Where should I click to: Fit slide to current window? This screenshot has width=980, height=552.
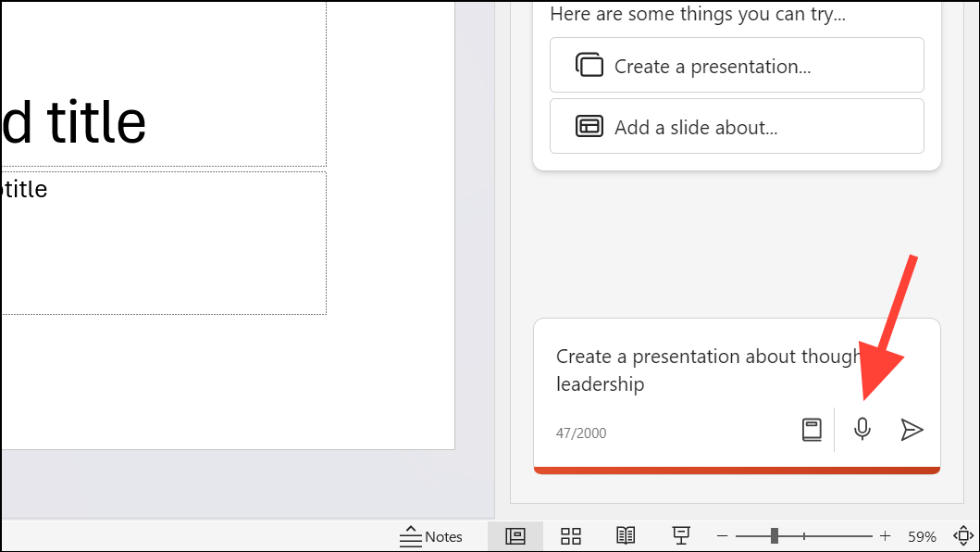[x=963, y=536]
